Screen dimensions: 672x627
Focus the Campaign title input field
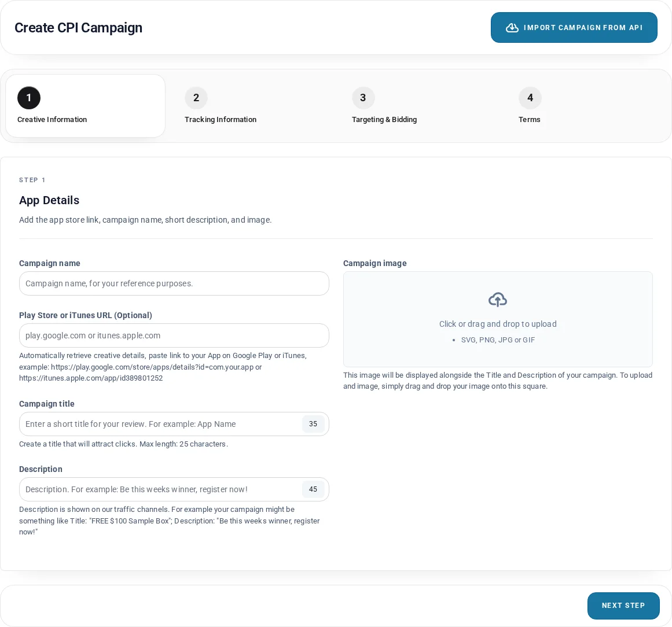[174, 424]
